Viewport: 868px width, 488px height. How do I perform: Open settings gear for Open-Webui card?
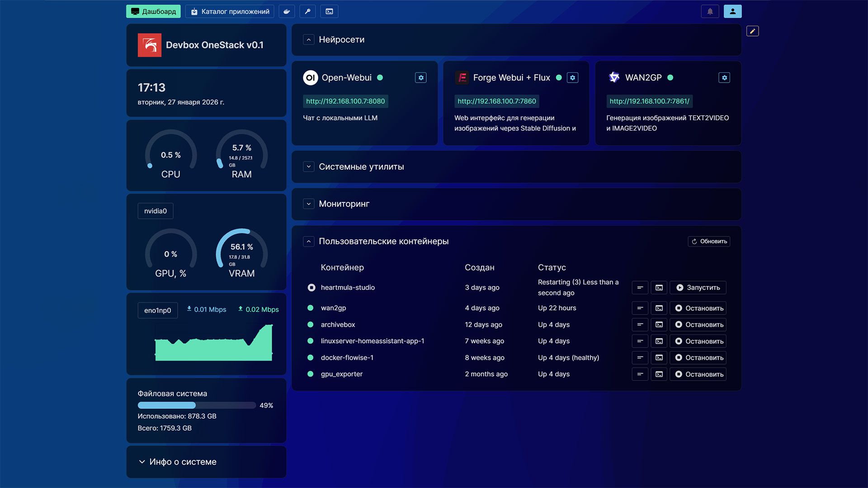point(421,78)
